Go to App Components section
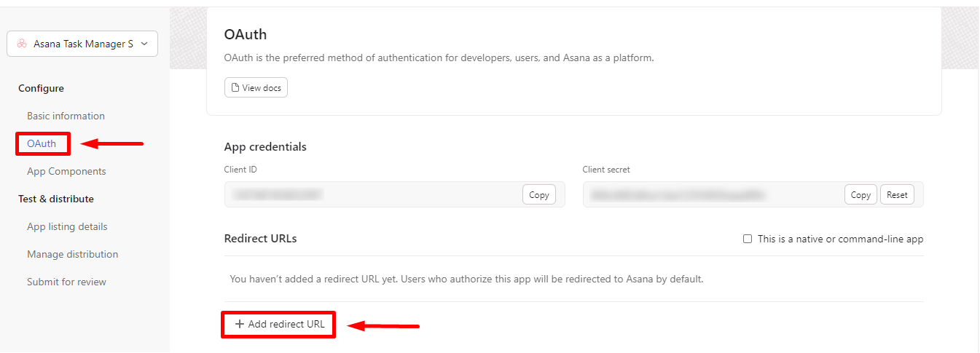Image resolution: width=980 pixels, height=353 pixels. pyautogui.click(x=66, y=171)
